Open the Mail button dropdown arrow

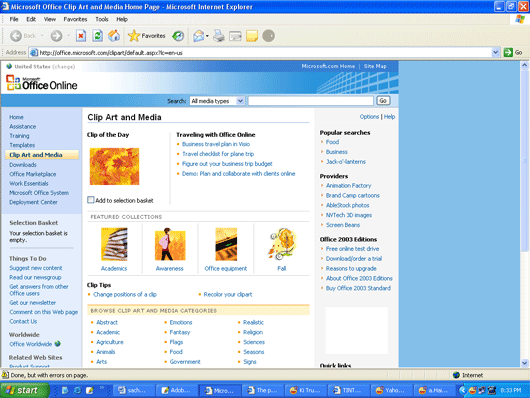[x=207, y=36]
